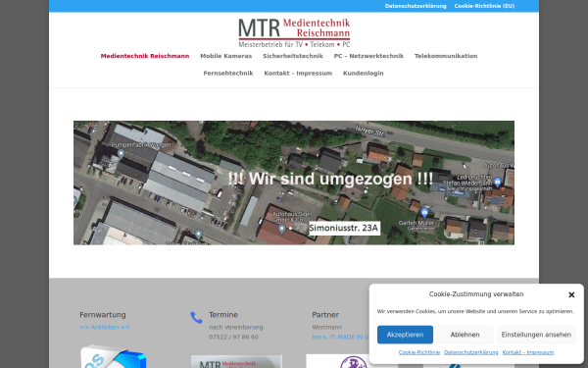This screenshot has width=588, height=368.
Task: Click the Wortmann partner text
Action: pyautogui.click(x=327, y=327)
